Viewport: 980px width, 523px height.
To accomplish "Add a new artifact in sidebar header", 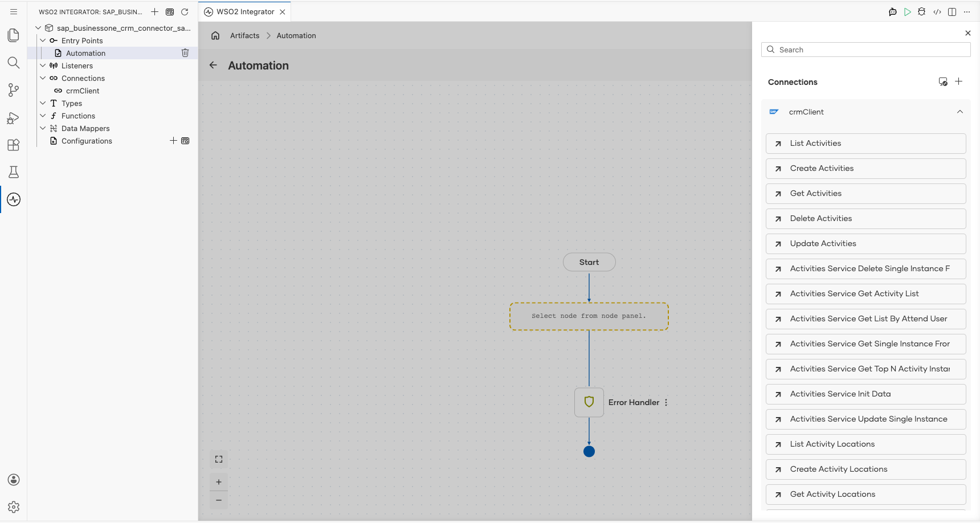I will click(x=154, y=12).
